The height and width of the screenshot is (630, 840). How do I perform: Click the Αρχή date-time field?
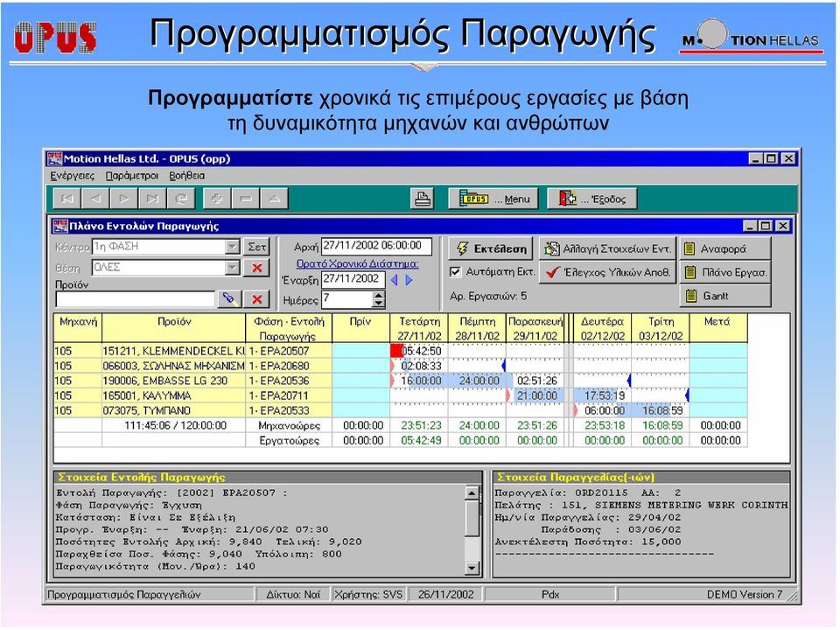tap(376, 246)
